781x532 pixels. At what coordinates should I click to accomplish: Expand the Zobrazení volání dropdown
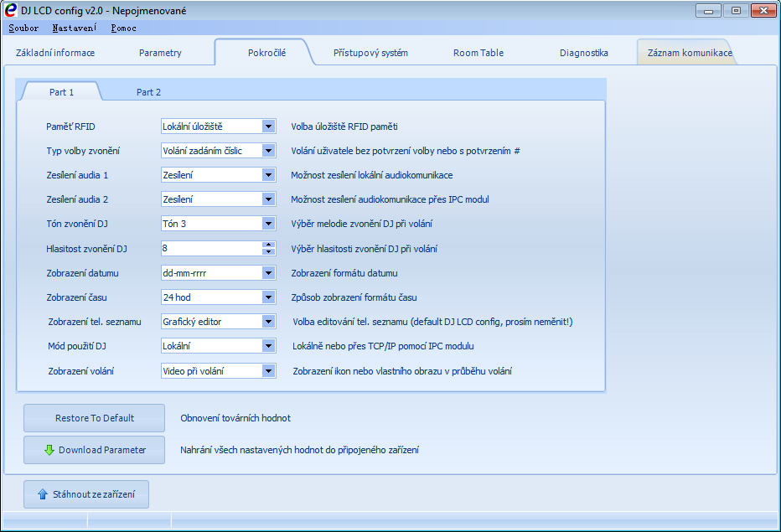tap(268, 370)
